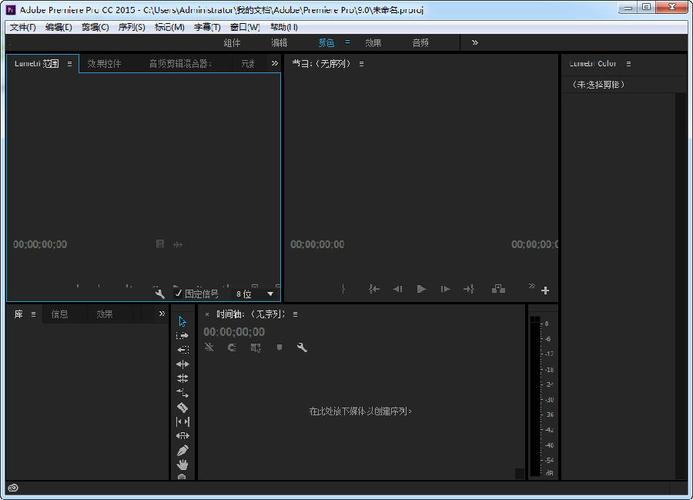Switch to the 信息 tab
Screen dimensions: 693x500
click(x=60, y=314)
